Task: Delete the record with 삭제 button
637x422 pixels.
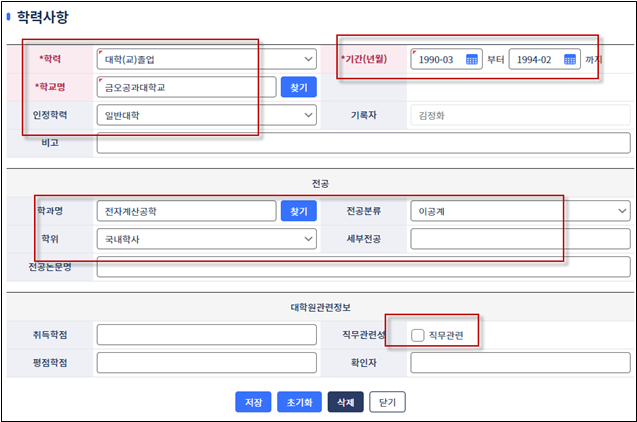Action: pyautogui.click(x=346, y=402)
